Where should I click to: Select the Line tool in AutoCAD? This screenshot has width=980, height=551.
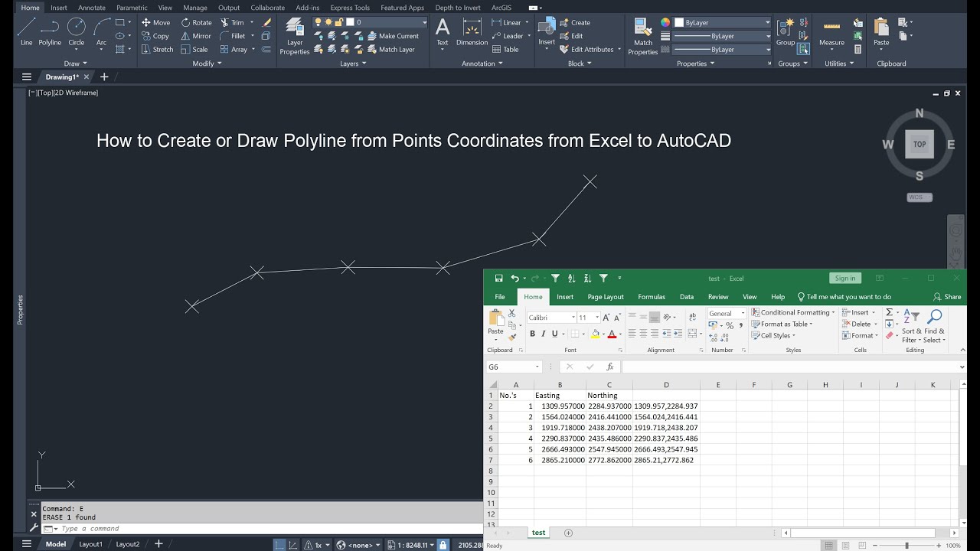[26, 31]
